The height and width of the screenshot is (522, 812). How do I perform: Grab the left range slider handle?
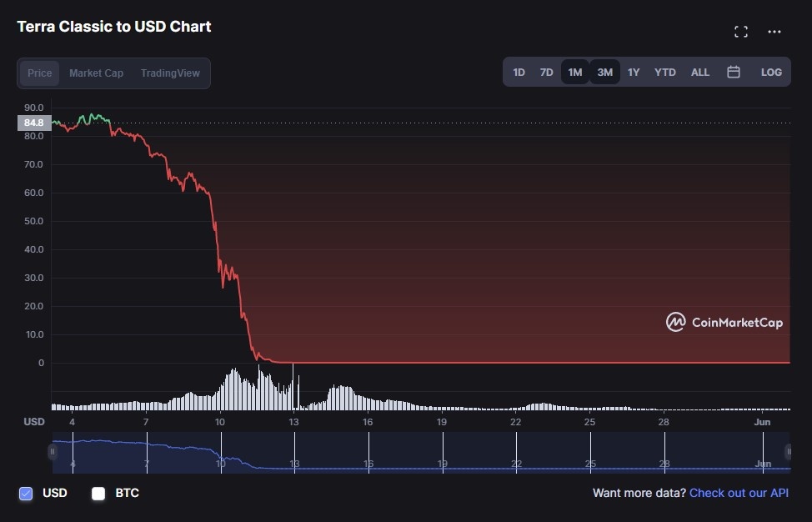pyautogui.click(x=53, y=452)
